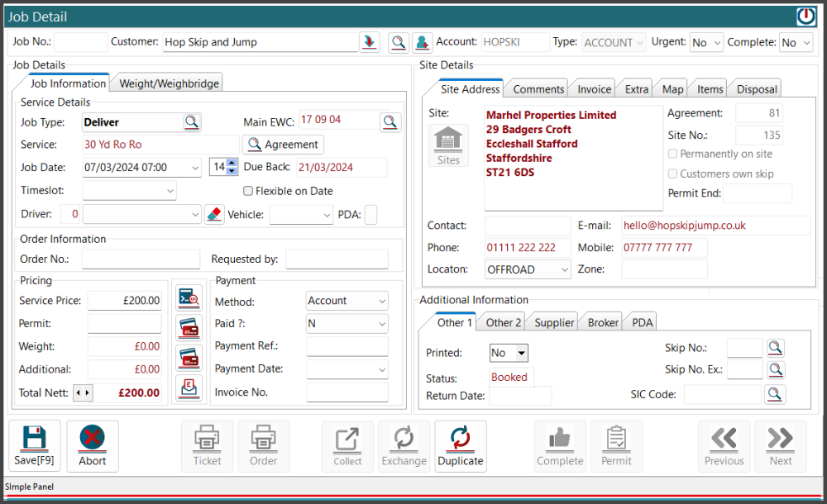Save the job with Save[F9]
This screenshot has width=827, height=504.
[34, 446]
